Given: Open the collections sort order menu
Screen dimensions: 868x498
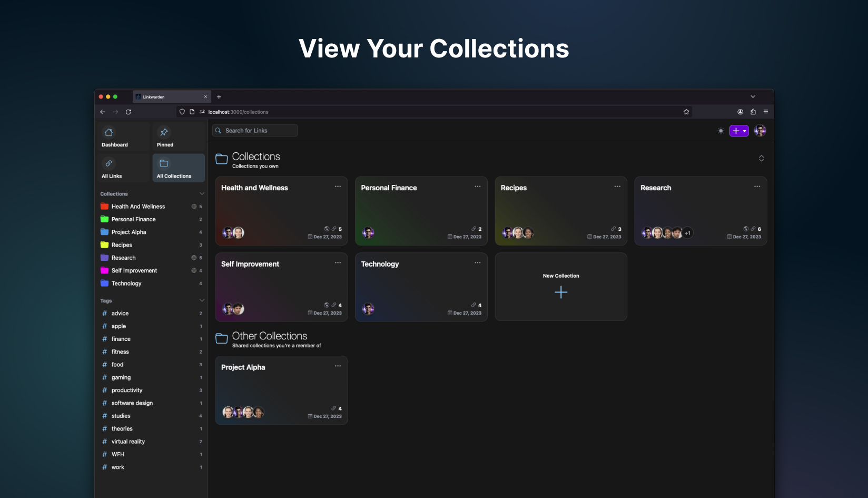Looking at the screenshot, I should click(761, 159).
